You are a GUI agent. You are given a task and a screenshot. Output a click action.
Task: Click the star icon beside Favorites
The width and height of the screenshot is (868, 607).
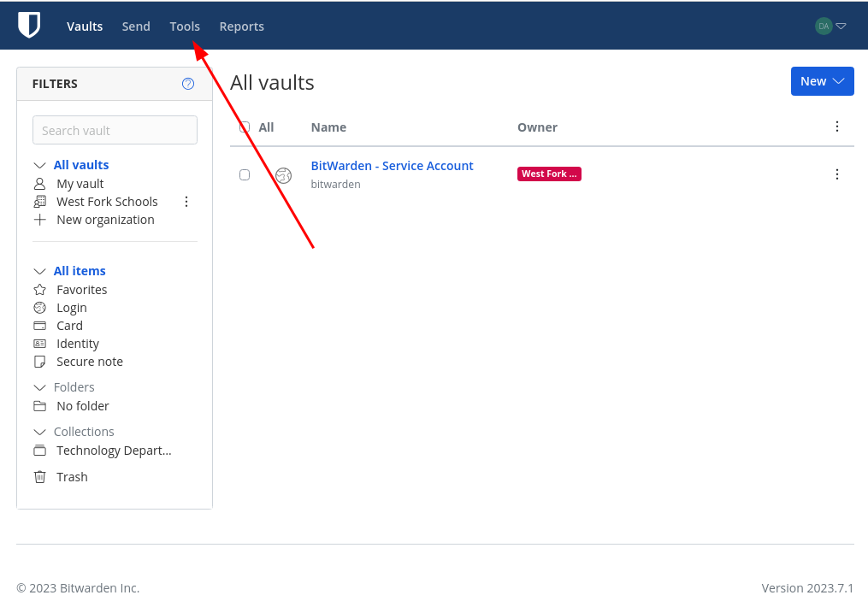pyautogui.click(x=40, y=290)
